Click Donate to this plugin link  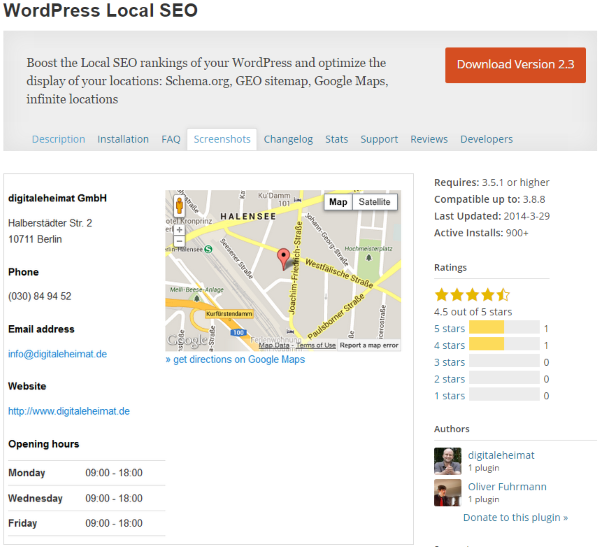coord(515,518)
